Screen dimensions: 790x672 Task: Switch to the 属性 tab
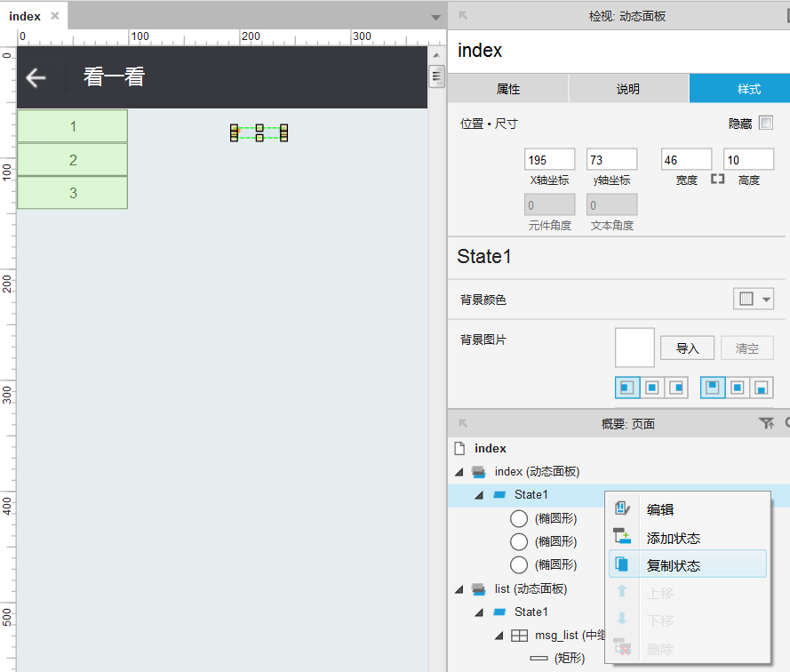pyautogui.click(x=508, y=89)
